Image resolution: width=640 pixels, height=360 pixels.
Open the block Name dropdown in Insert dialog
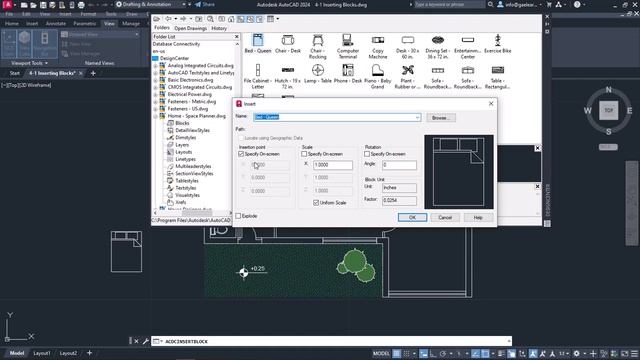[417, 118]
